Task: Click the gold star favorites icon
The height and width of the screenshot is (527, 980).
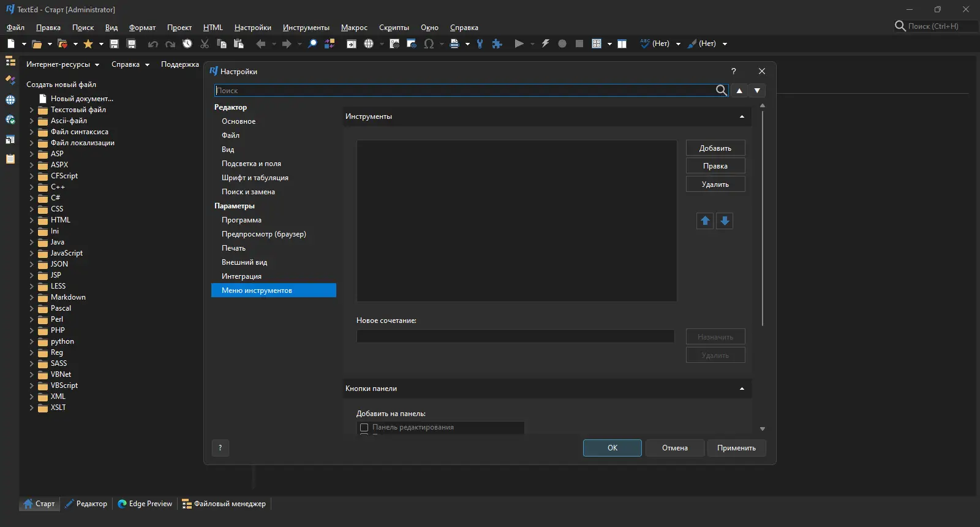Action: tap(88, 44)
